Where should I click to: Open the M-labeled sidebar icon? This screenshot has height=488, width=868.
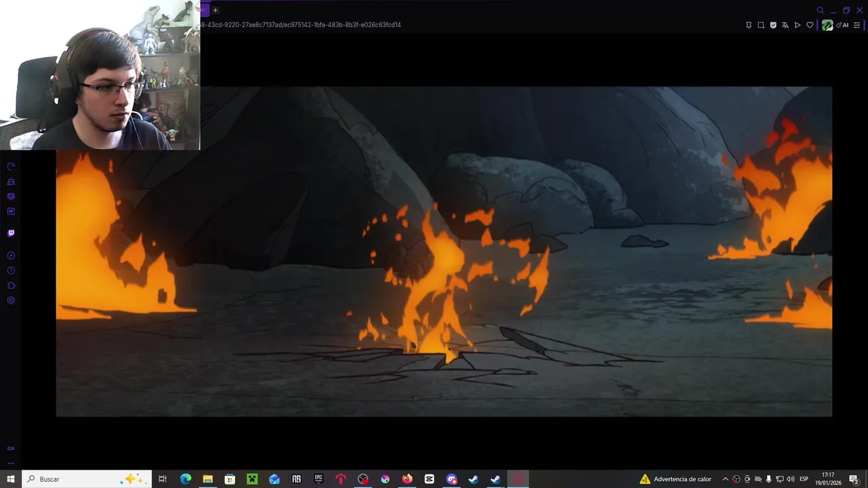(11, 211)
